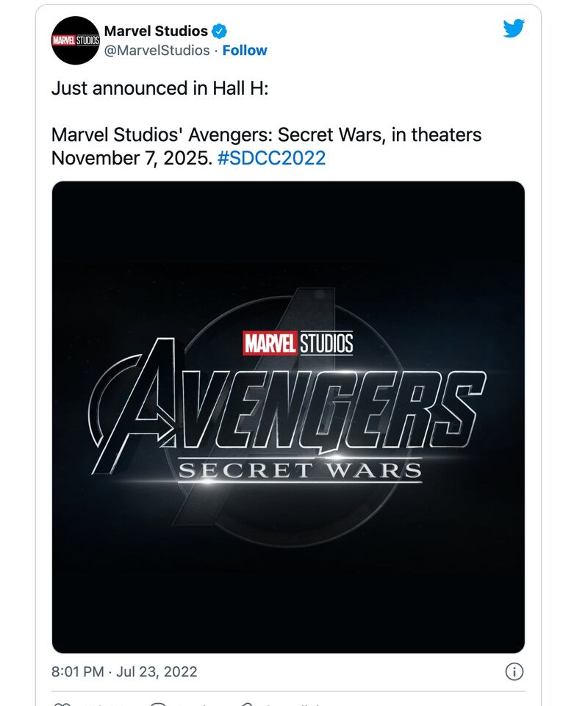Click the Secret Wars subtitle in the poster
The width and height of the screenshot is (588, 706).
300,470
